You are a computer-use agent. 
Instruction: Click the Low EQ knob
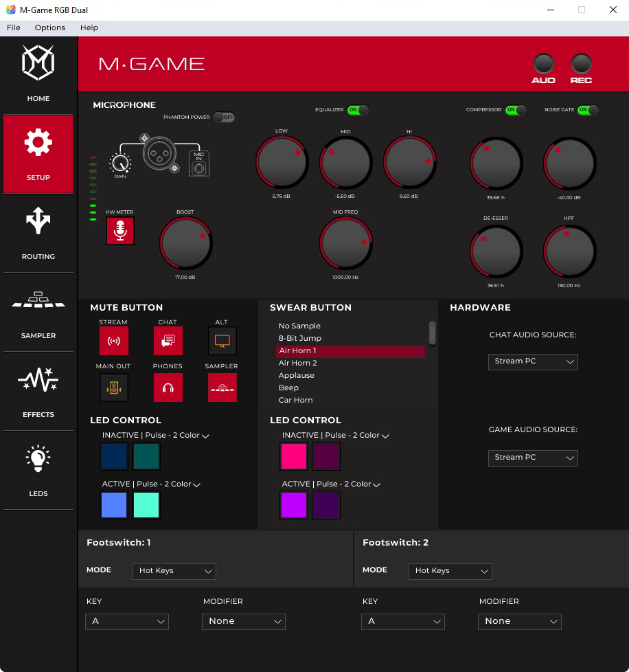pyautogui.click(x=282, y=162)
